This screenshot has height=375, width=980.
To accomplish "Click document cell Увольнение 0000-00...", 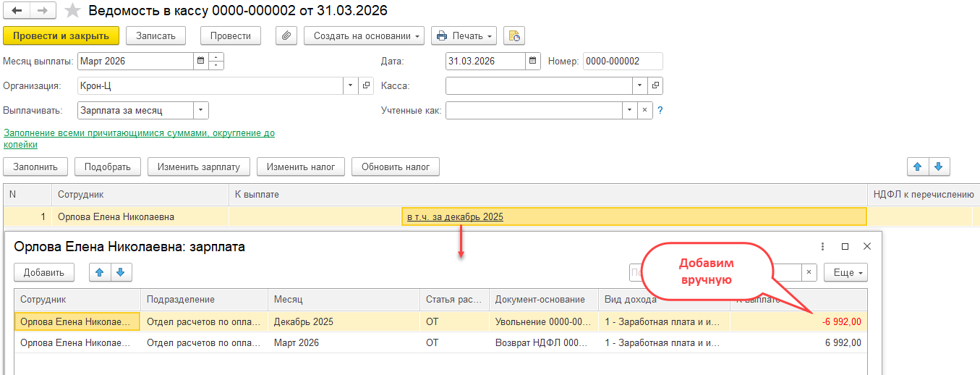I will click(543, 321).
